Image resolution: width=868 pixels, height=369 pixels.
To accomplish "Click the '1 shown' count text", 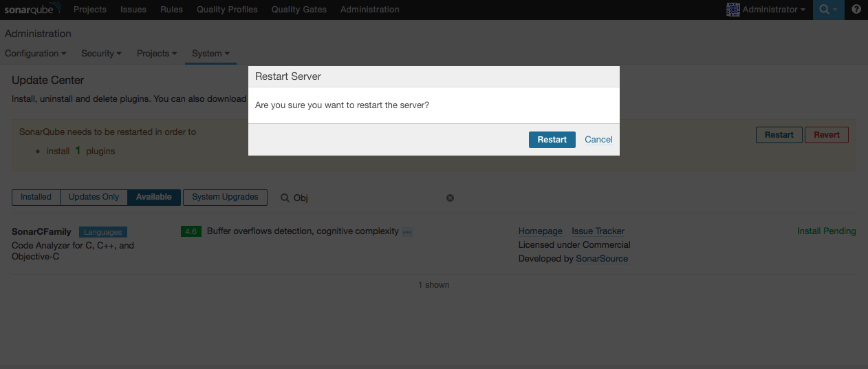I will 434,285.
